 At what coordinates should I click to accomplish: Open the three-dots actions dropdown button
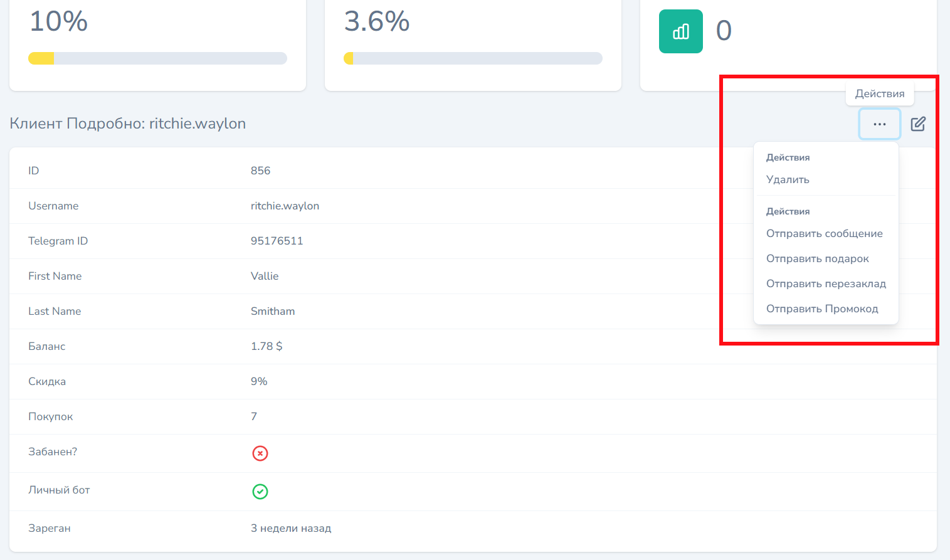pyautogui.click(x=880, y=124)
